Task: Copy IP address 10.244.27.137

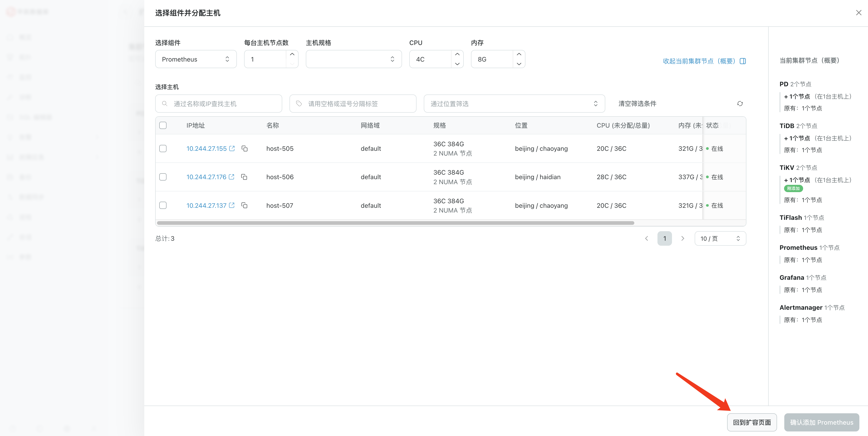Action: coord(245,205)
